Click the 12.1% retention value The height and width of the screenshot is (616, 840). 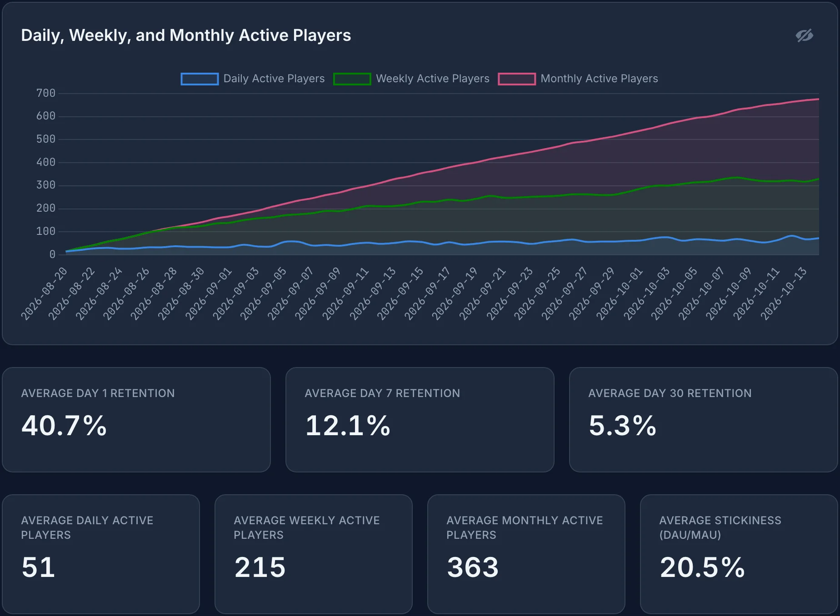point(348,426)
